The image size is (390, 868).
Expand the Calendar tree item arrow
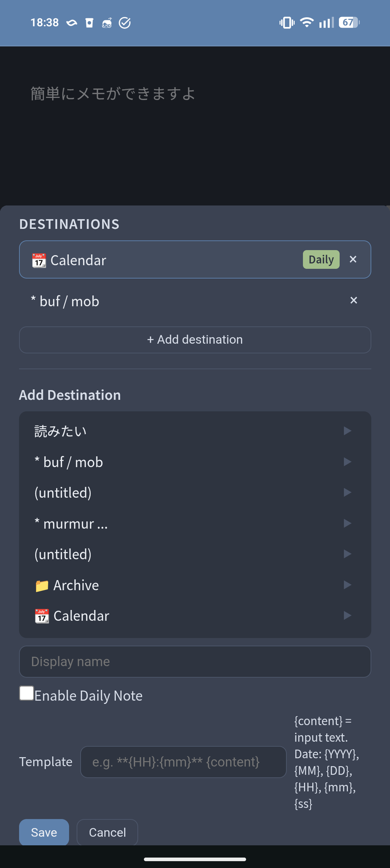point(347,615)
